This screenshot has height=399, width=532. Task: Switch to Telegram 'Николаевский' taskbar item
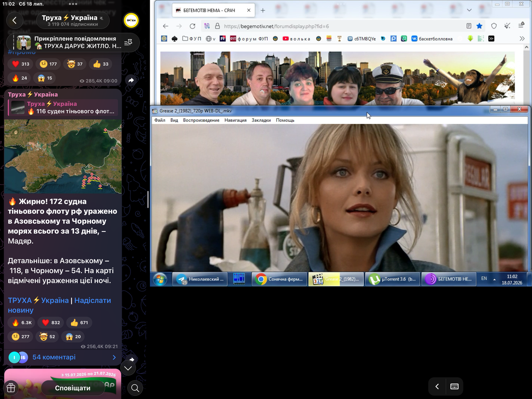[x=200, y=279]
